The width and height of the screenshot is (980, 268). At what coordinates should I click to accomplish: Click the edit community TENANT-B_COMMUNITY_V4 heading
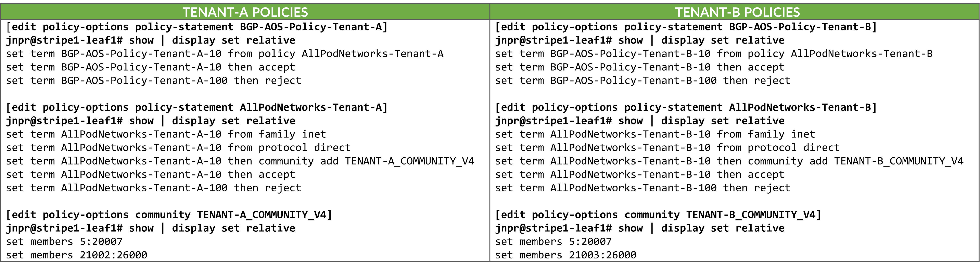click(x=658, y=215)
